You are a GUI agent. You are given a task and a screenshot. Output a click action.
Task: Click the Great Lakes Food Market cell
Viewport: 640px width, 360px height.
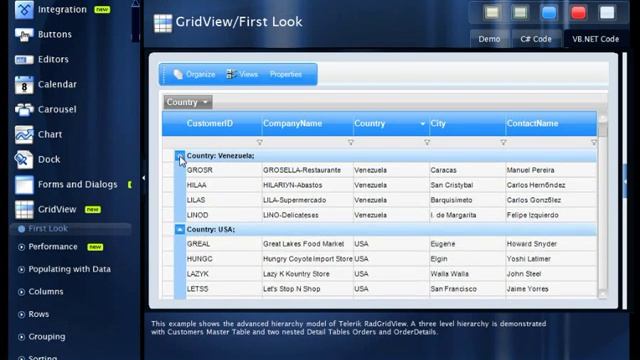307,244
